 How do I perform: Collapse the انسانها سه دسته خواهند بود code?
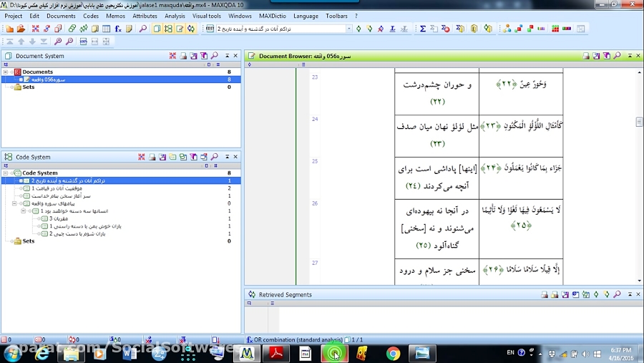click(24, 211)
